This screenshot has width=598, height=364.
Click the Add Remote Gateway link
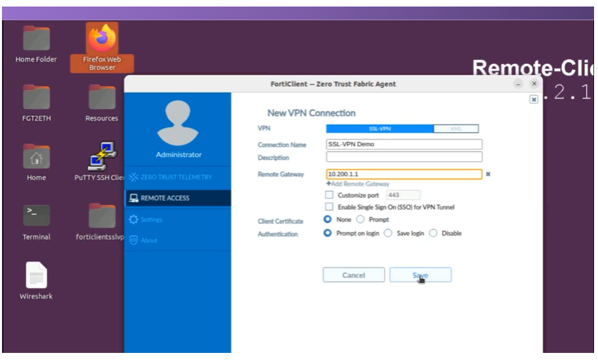358,184
